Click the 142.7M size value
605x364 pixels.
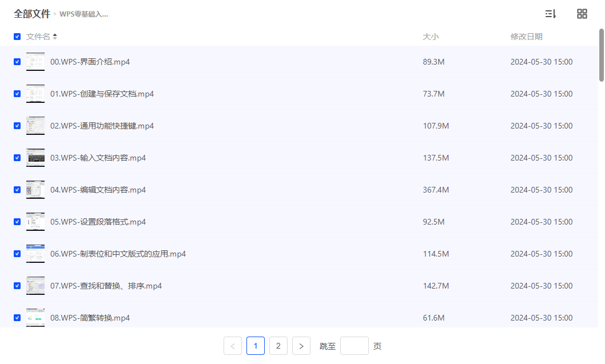[x=436, y=286]
